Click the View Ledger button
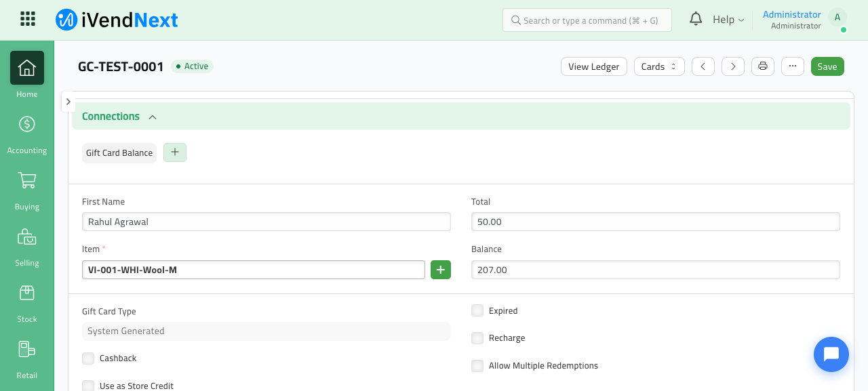 pos(594,66)
